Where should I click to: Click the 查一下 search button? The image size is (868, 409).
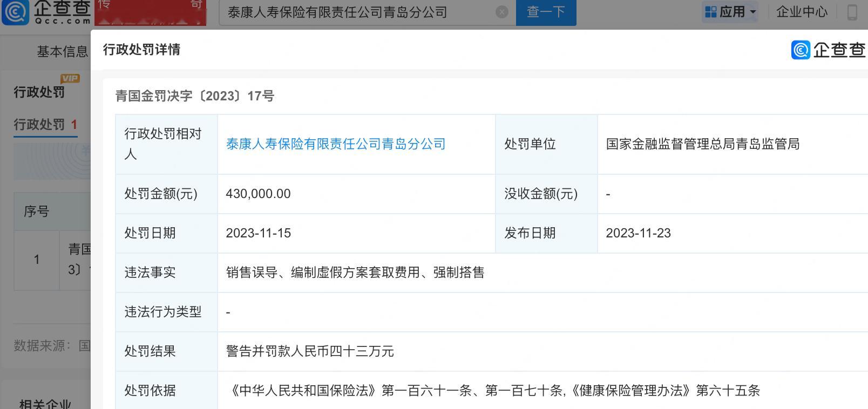click(546, 12)
